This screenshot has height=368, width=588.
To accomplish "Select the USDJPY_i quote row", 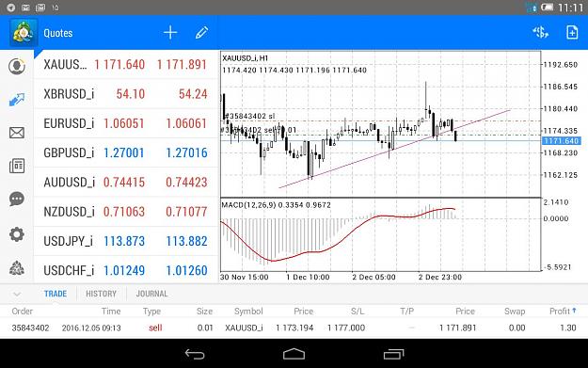I will 126,241.
